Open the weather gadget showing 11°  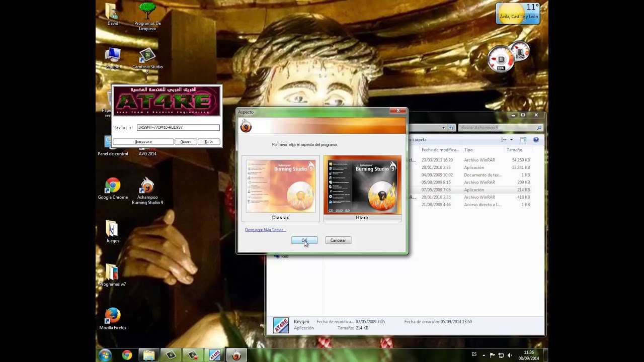coord(518,14)
